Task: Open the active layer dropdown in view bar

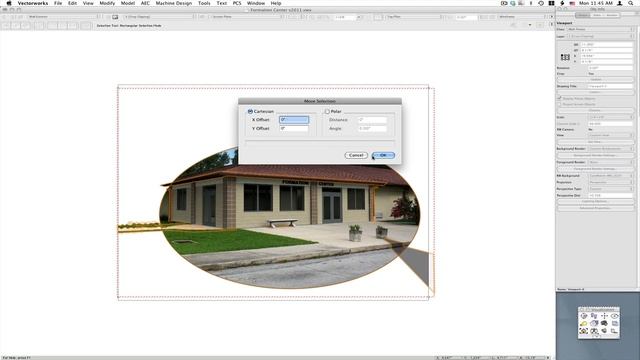Action: tap(160, 17)
